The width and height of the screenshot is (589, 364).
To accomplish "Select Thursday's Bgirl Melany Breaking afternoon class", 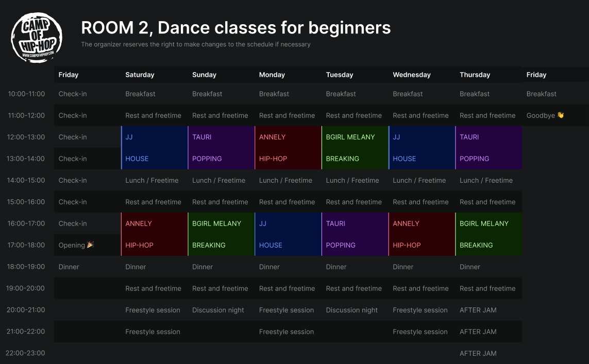I will [x=489, y=234].
